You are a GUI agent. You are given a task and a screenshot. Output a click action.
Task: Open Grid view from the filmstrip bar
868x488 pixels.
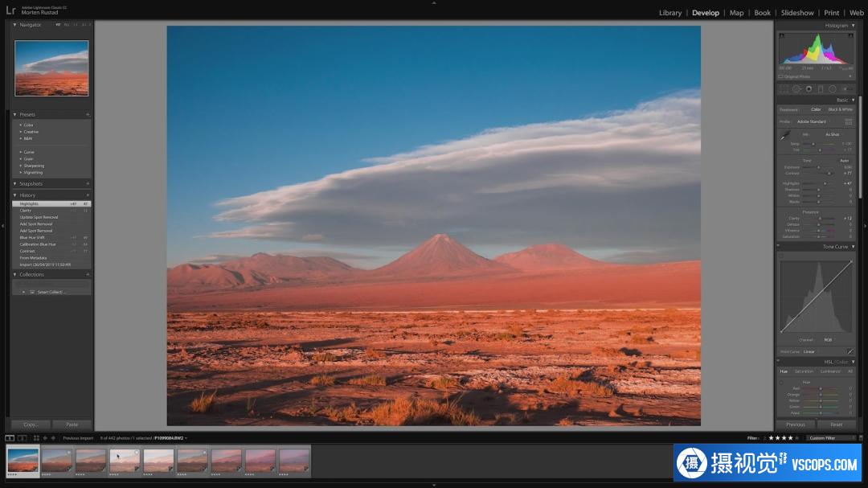tap(36, 438)
